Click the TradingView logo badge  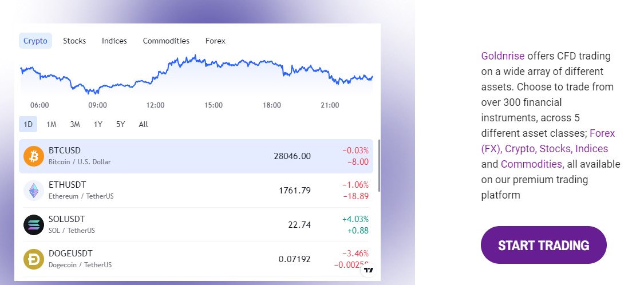[369, 270]
